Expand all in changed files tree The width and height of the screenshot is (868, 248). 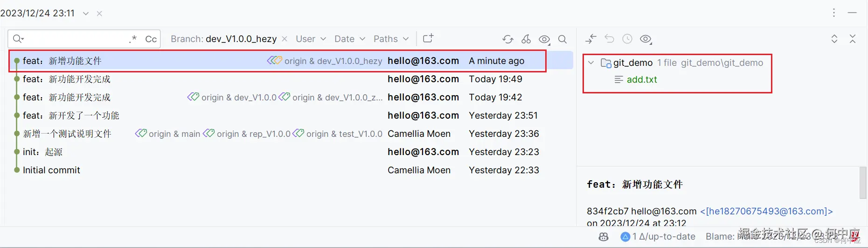coord(834,39)
